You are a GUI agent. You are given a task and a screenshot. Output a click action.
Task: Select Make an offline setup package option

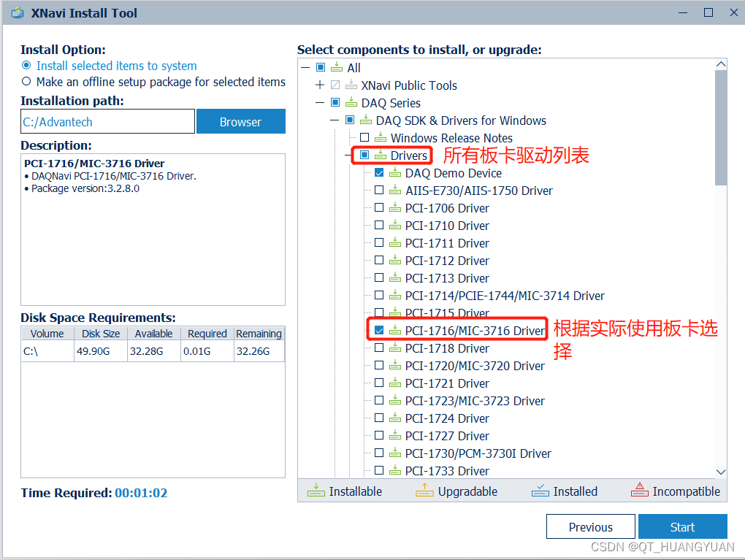click(26, 82)
